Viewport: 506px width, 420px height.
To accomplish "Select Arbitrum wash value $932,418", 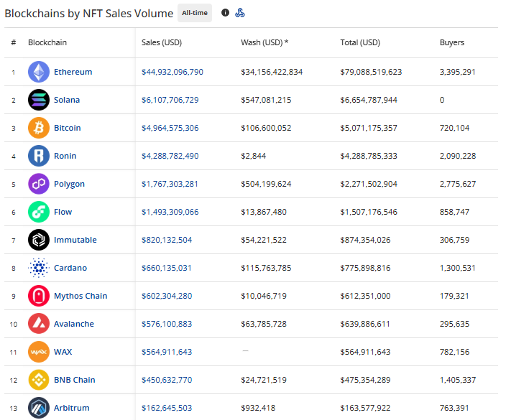I will (x=258, y=408).
